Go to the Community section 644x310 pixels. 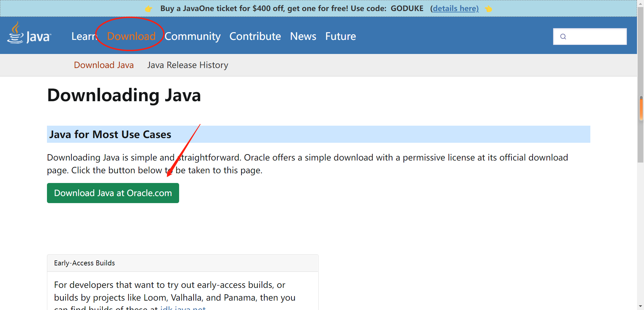pyautogui.click(x=193, y=36)
